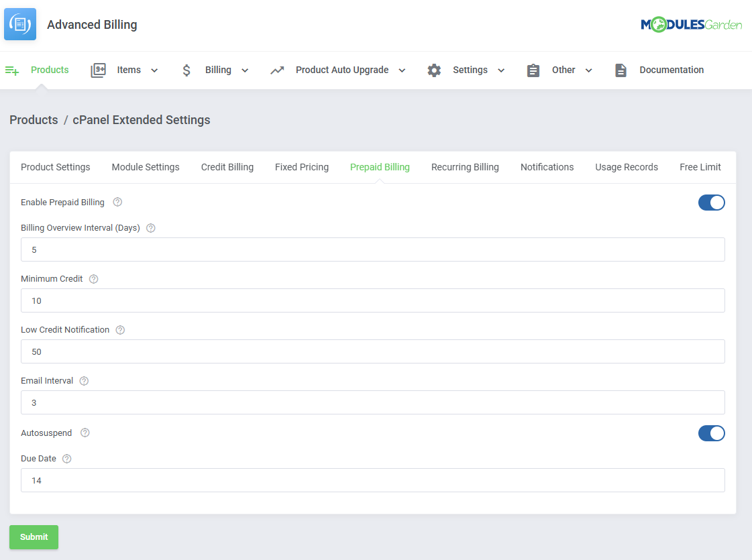Click the Enable Prepaid Billing label text
The image size is (752, 560).
pyautogui.click(x=62, y=203)
